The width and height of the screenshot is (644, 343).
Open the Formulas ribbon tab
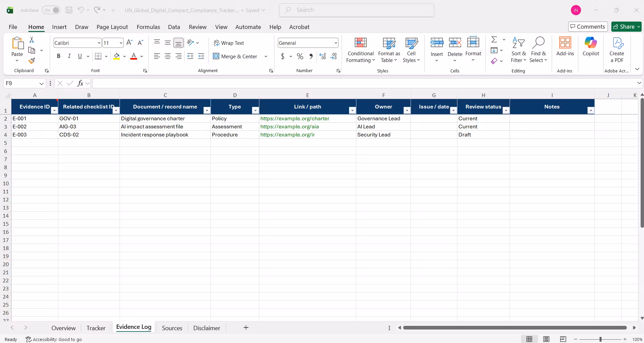pos(148,27)
